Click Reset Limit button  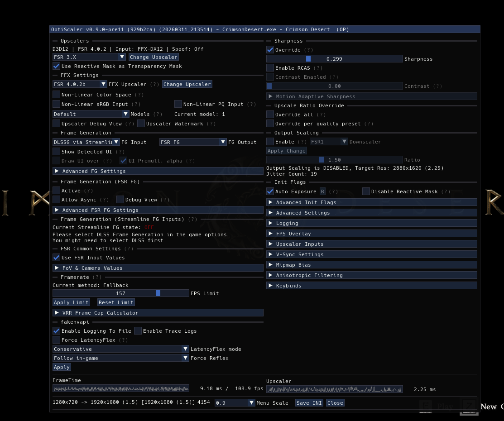116,302
